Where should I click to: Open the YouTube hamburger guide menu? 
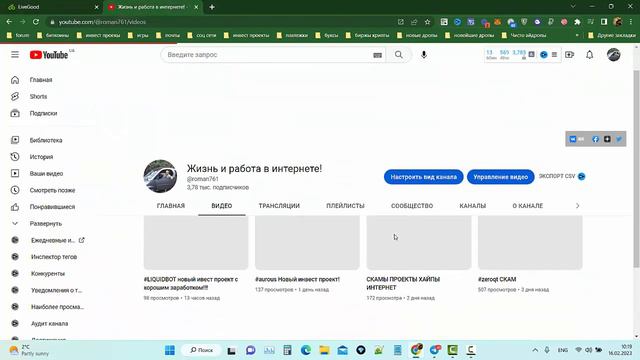coord(15,54)
